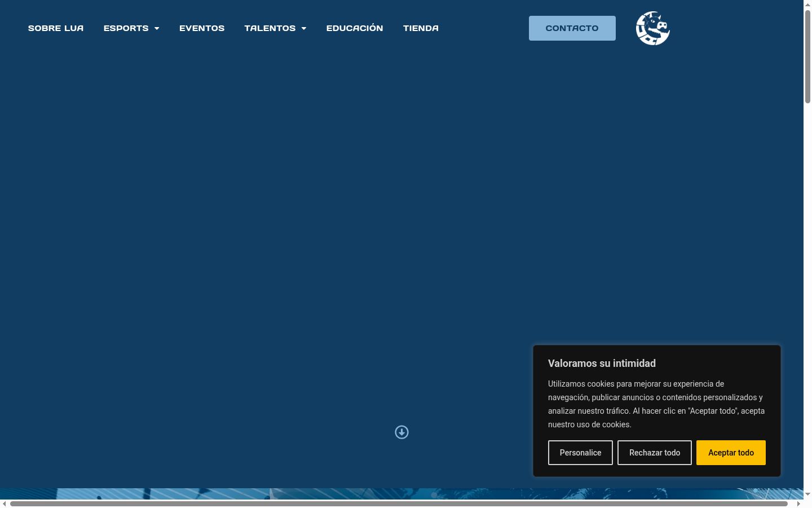Click the scroll-down arrow circle icon
The height and width of the screenshot is (508, 812).
point(401,432)
